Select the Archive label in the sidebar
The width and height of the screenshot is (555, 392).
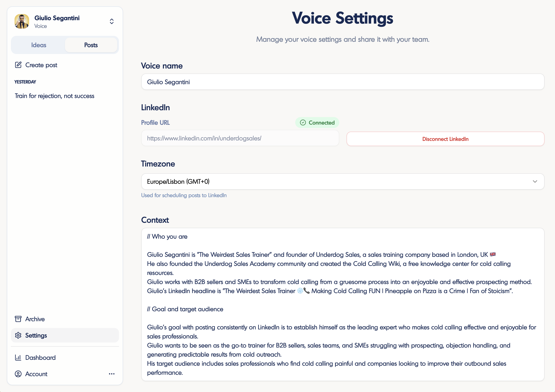(35, 319)
